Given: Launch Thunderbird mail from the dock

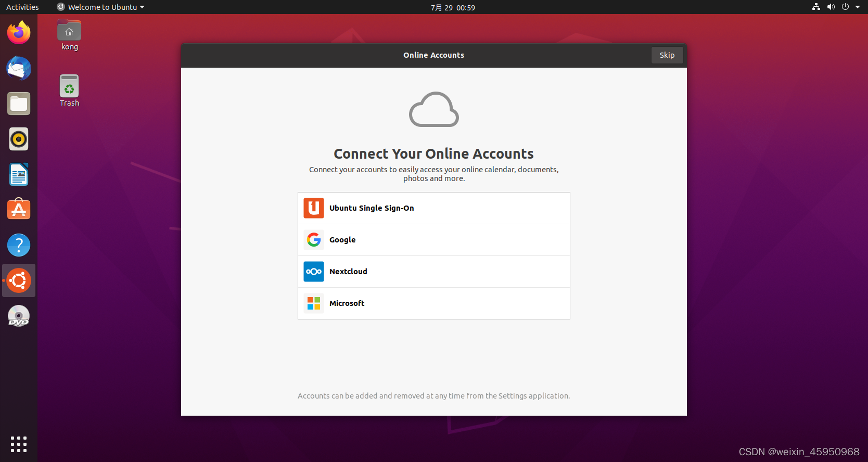Looking at the screenshot, I should (x=19, y=68).
